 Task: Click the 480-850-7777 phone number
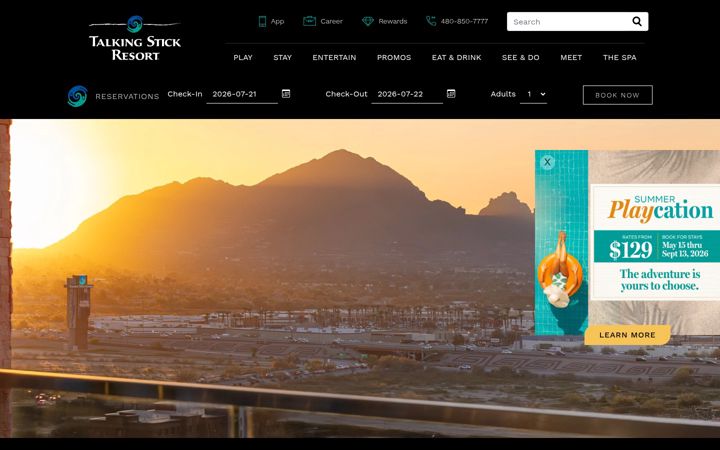point(464,22)
